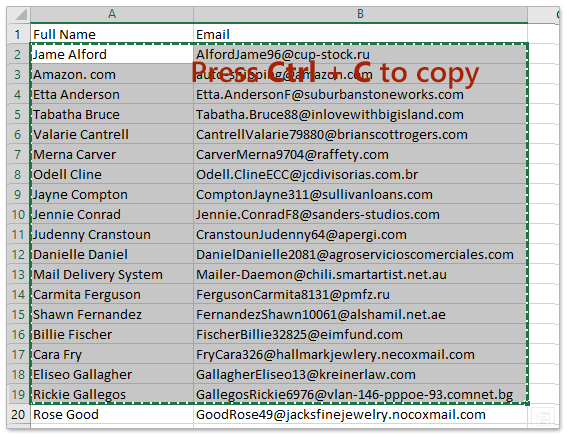569x437 pixels.
Task: Select row header 13
Action: pos(19,274)
